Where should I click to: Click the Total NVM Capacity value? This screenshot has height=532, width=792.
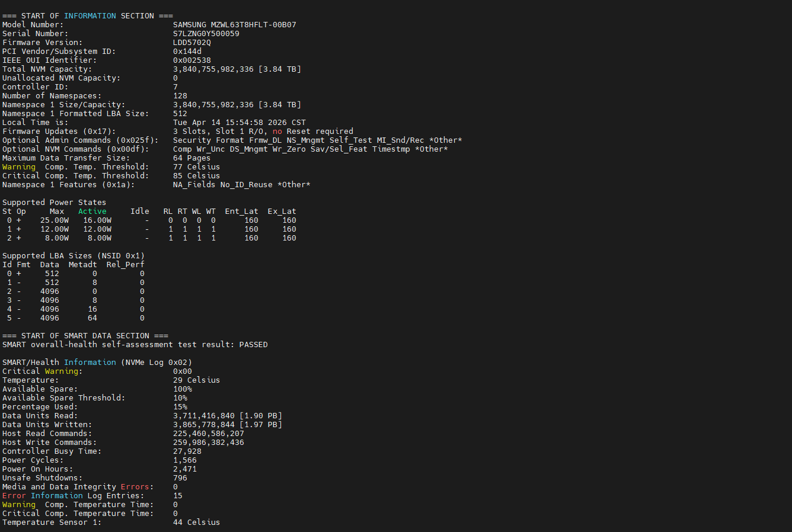click(237, 69)
